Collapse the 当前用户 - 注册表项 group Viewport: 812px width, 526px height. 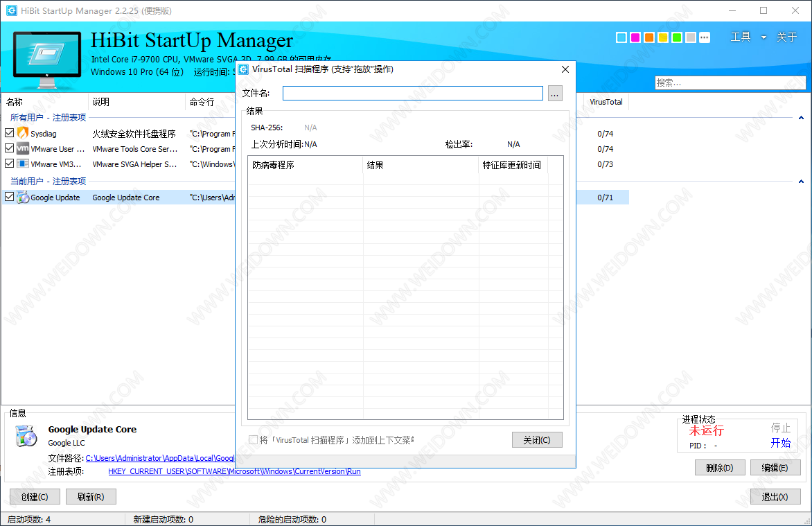click(x=801, y=182)
